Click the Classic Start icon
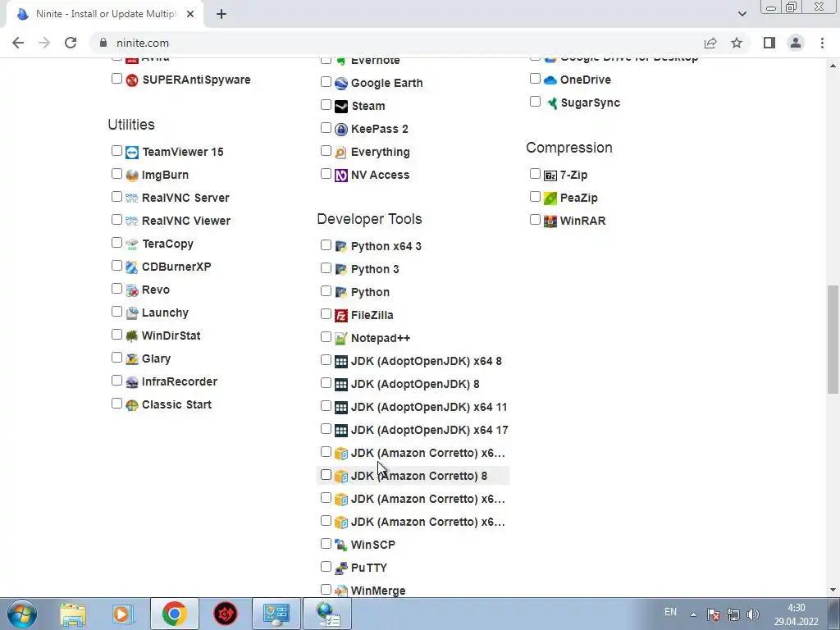 (132, 405)
